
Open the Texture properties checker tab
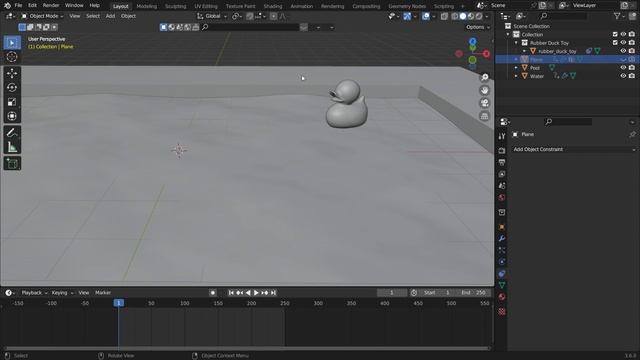502,312
